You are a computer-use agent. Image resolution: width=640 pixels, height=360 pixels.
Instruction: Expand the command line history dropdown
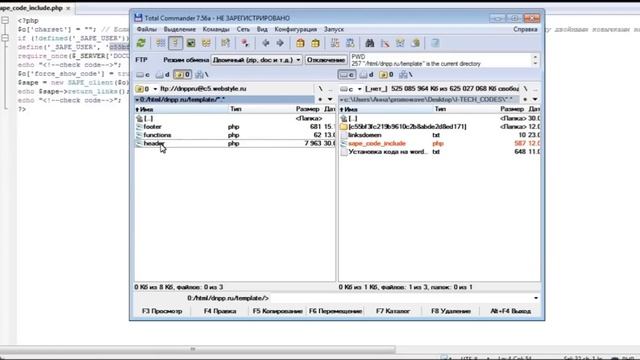(x=536, y=298)
